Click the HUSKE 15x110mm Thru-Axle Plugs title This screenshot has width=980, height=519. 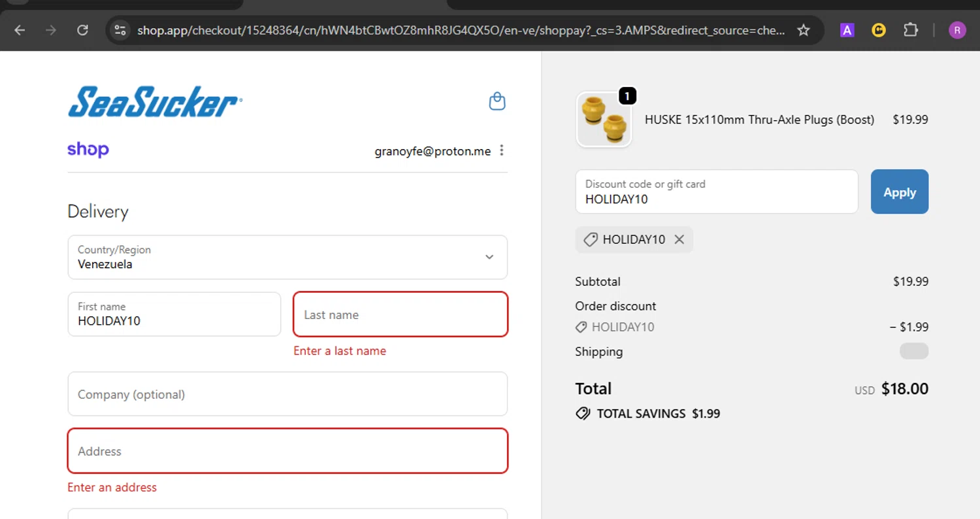(759, 120)
